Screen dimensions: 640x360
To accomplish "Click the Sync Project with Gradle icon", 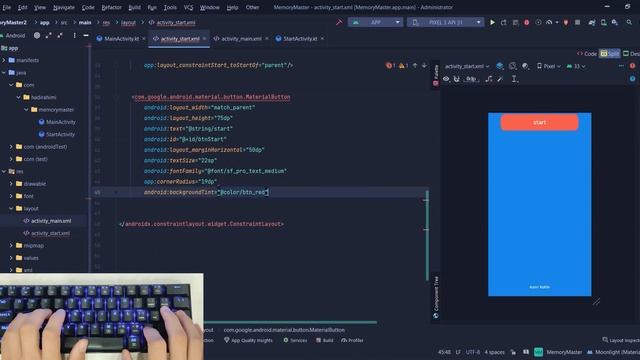I will click(591, 22).
